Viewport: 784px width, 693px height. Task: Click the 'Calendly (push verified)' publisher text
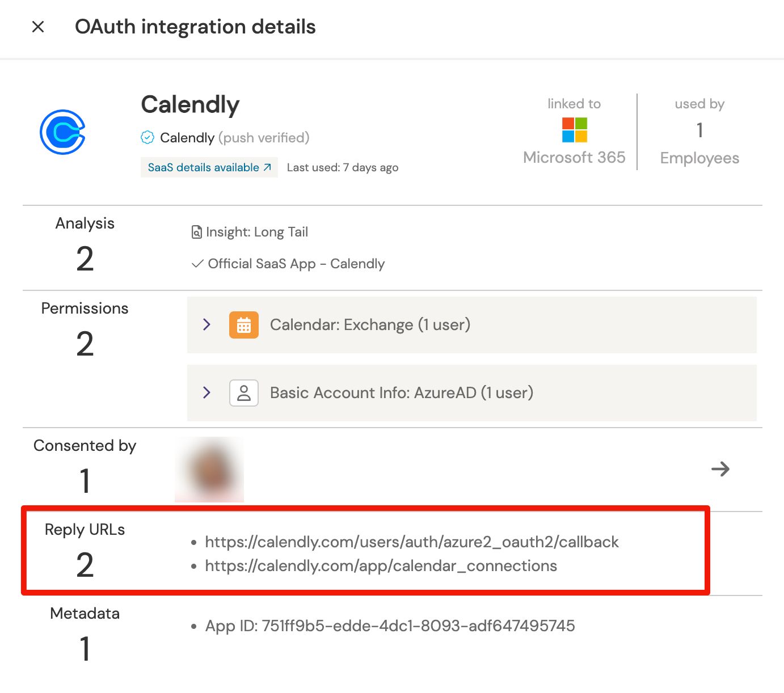click(x=235, y=138)
